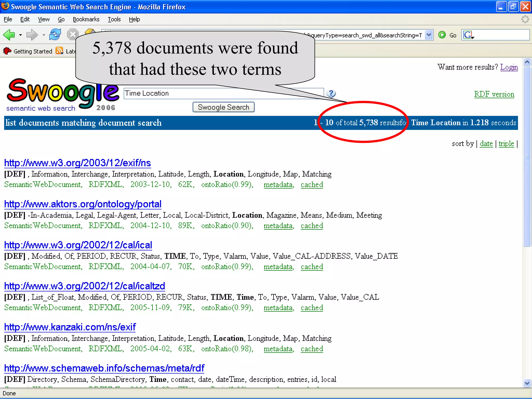
Task: Click the Time Location search input field
Action: [224, 93]
